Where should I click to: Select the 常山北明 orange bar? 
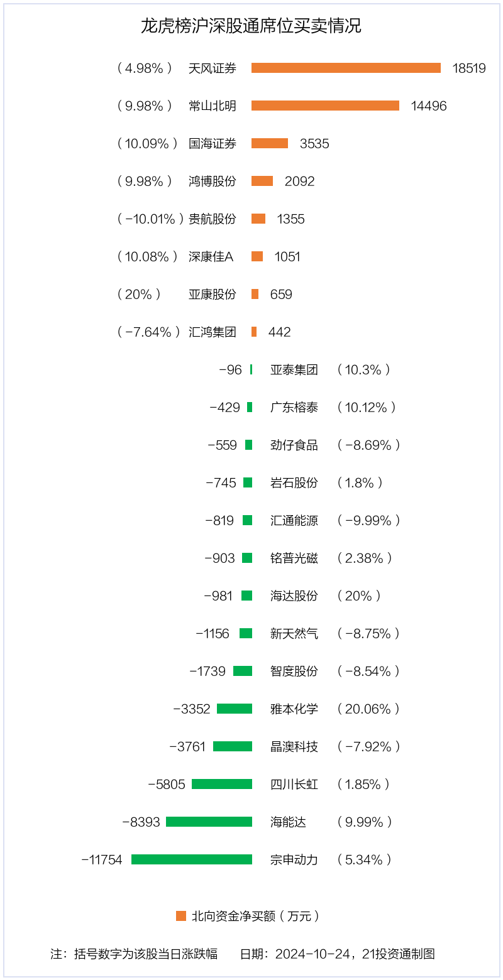pyautogui.click(x=325, y=106)
